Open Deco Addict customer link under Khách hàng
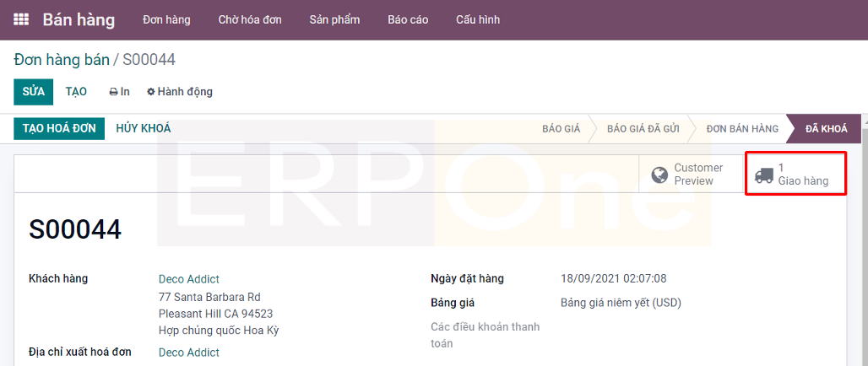The height and width of the screenshot is (366, 868). click(189, 279)
